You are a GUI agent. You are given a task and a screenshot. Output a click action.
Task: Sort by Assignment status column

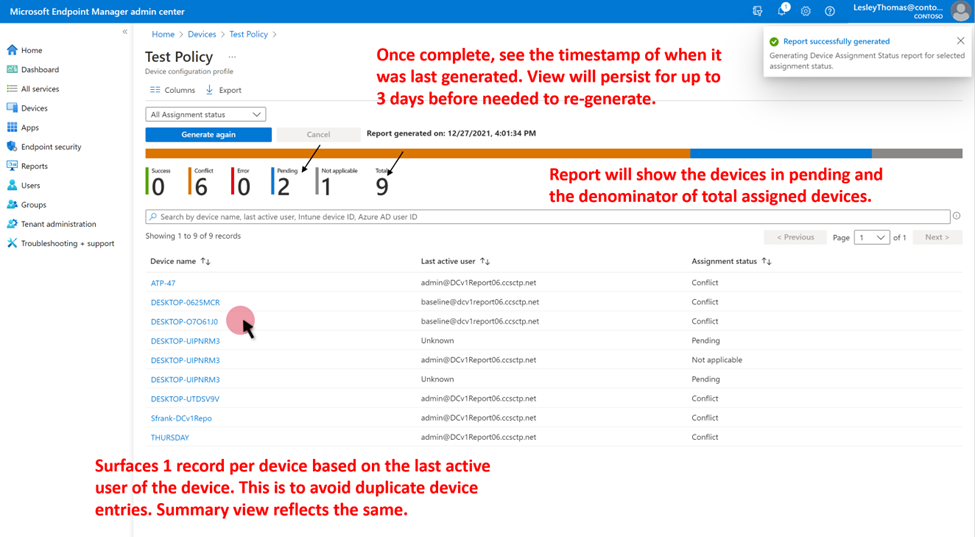pos(767,262)
